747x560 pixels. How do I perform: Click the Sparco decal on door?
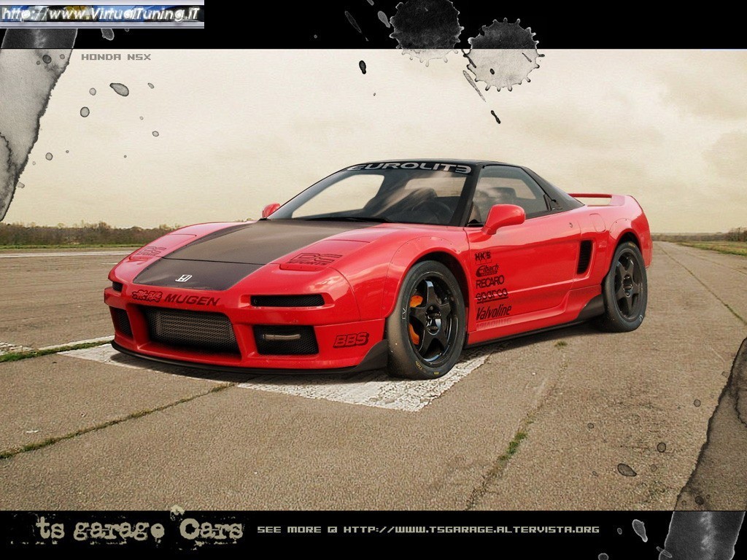pos(492,295)
